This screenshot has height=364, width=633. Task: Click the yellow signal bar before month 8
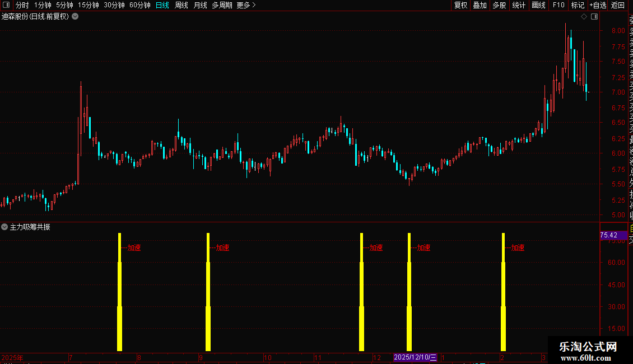pyautogui.click(x=119, y=292)
